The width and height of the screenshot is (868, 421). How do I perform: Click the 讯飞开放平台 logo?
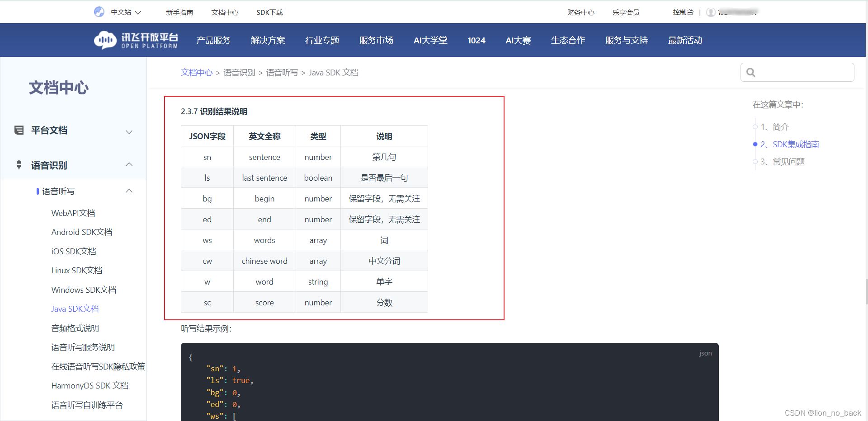click(136, 40)
